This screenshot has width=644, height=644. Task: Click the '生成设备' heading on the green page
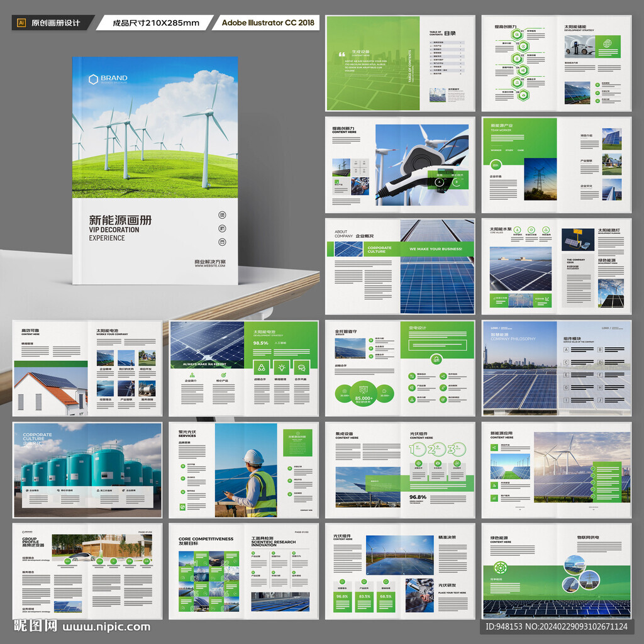[x=360, y=52]
